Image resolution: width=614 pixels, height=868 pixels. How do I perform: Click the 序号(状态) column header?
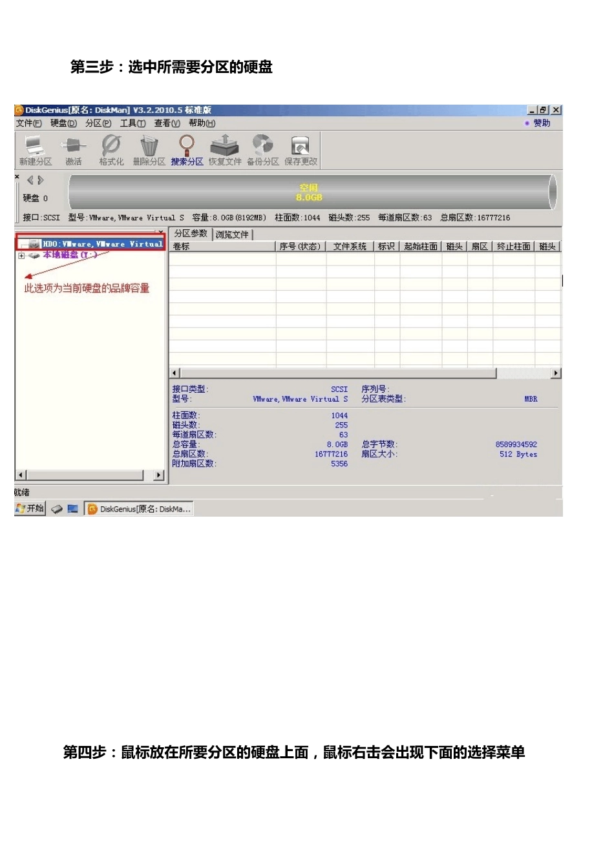point(301,247)
